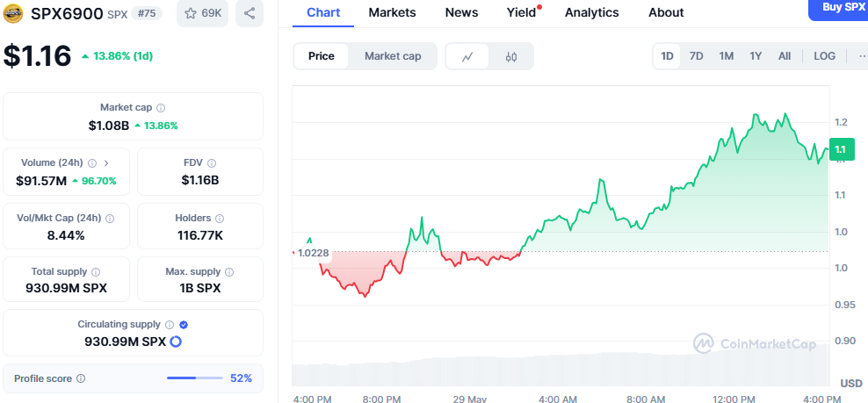This screenshot has height=403, width=868.
Task: Toggle LOG scale on chart
Action: pos(824,56)
